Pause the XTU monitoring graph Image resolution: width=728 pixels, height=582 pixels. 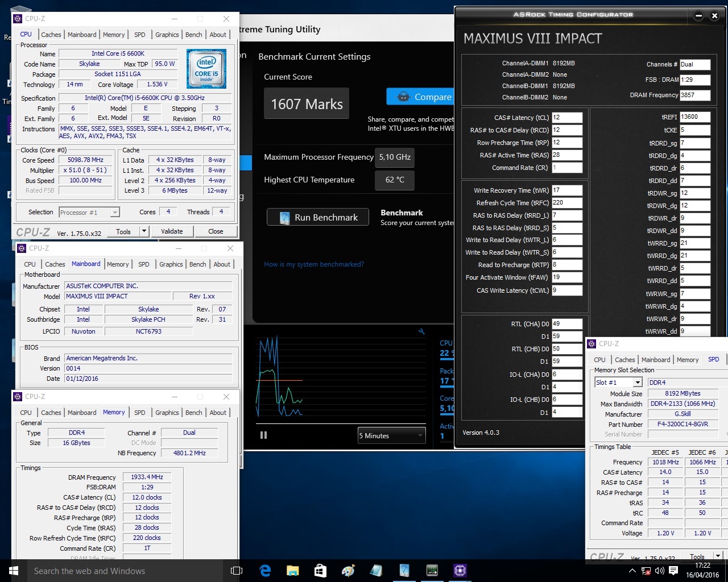tap(263, 435)
